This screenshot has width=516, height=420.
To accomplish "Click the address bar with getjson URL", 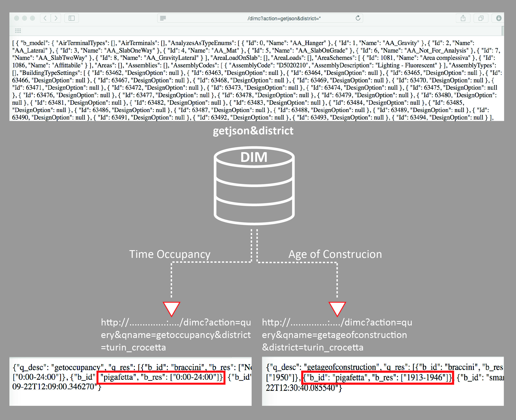I will point(284,18).
